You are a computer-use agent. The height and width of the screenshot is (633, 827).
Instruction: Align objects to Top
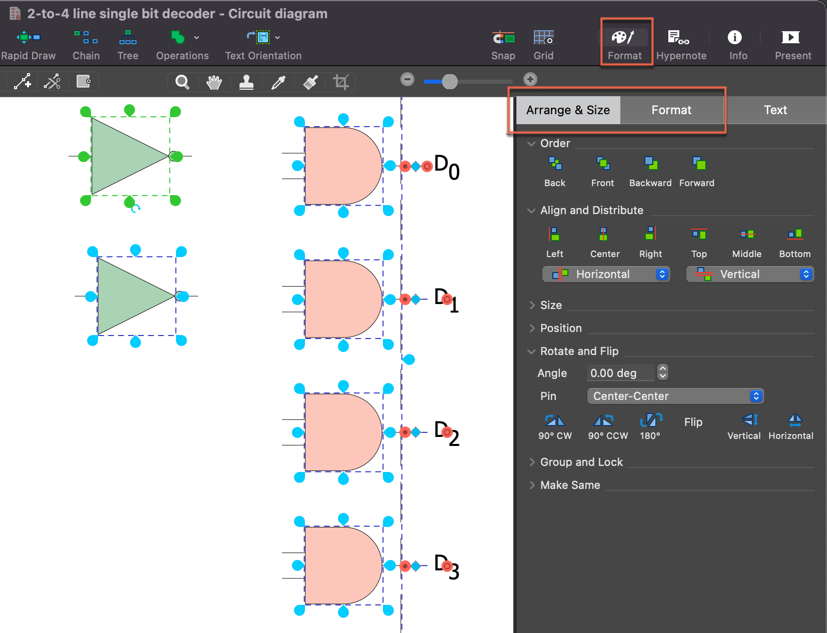point(699,243)
